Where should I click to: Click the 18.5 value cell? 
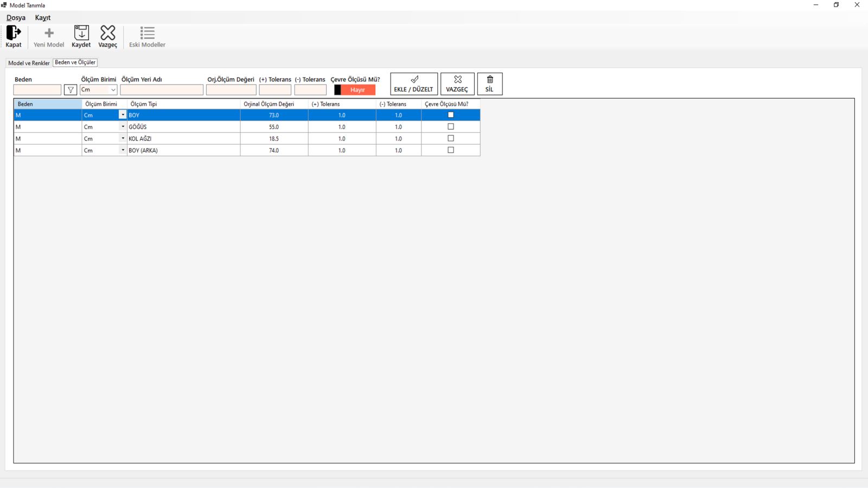click(x=274, y=139)
